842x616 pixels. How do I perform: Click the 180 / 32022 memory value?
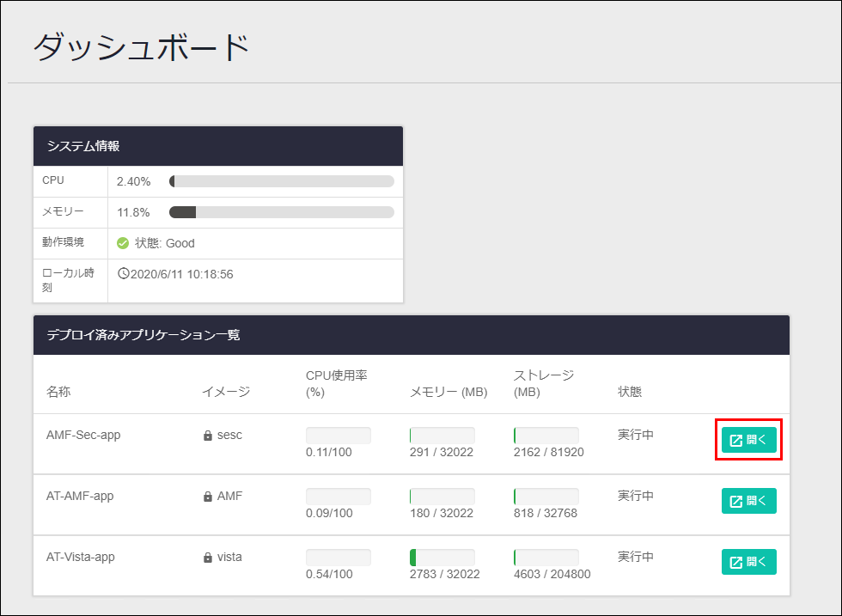(x=442, y=514)
